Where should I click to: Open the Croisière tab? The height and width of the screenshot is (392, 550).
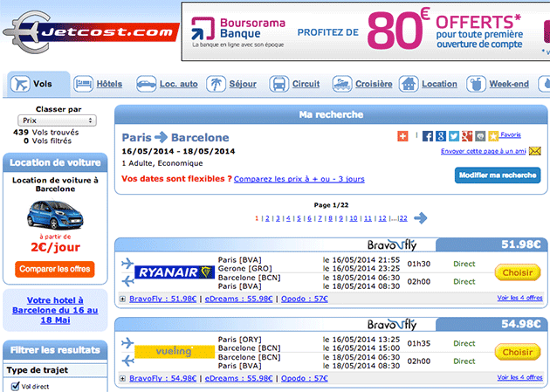tap(374, 84)
